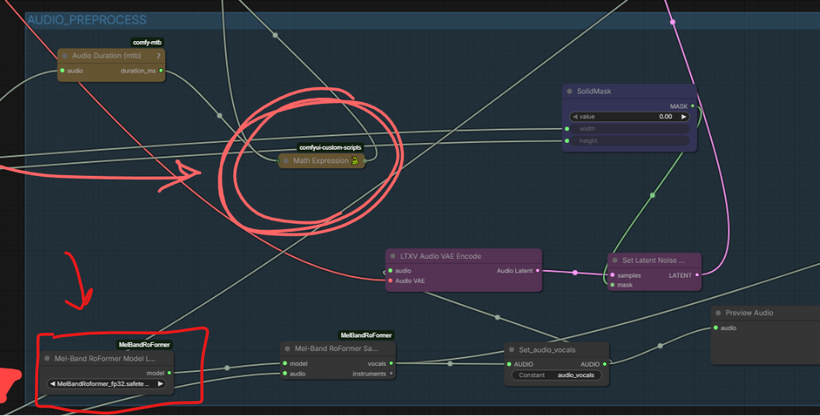Collapse the LTXV Audio VAE Encode node

click(393, 256)
